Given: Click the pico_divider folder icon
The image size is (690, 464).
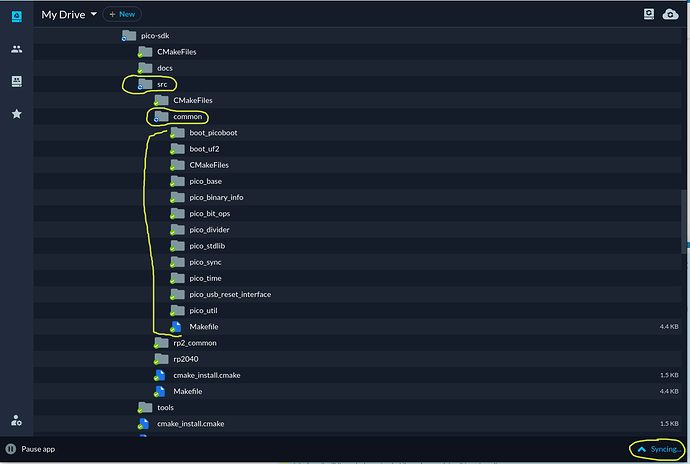Looking at the screenshot, I should coord(177,229).
